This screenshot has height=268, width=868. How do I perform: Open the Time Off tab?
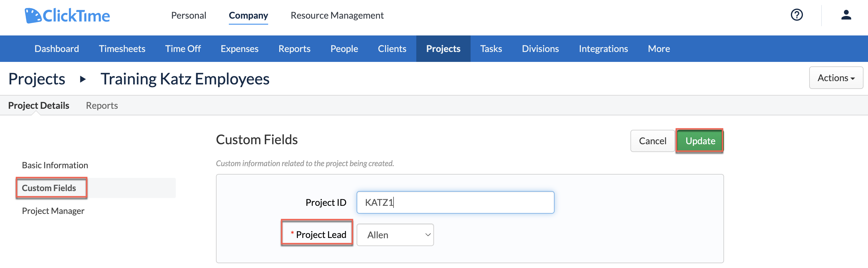point(183,49)
